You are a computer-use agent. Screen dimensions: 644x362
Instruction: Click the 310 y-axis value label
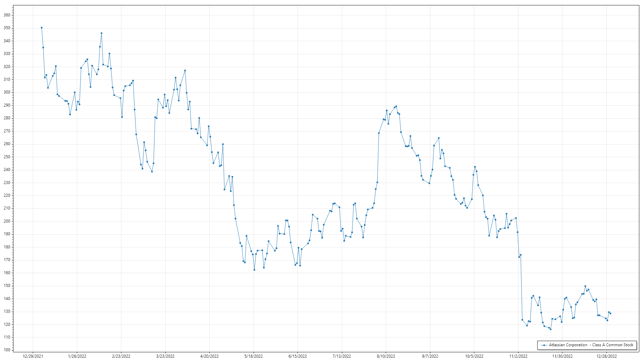[7, 79]
